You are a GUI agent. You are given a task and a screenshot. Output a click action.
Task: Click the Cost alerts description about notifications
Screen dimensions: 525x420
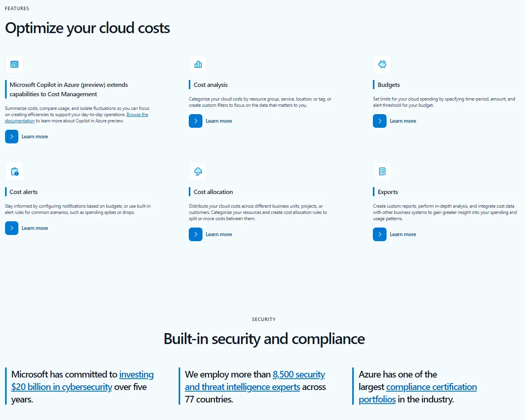pos(78,209)
